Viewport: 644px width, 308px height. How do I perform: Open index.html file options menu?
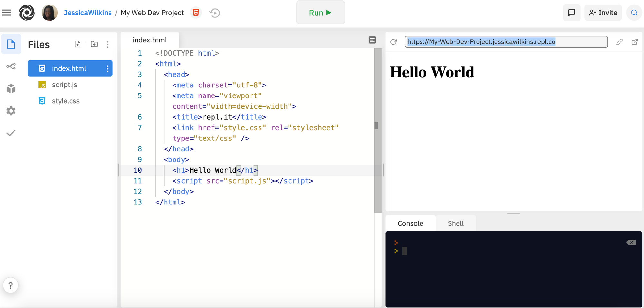pos(107,68)
